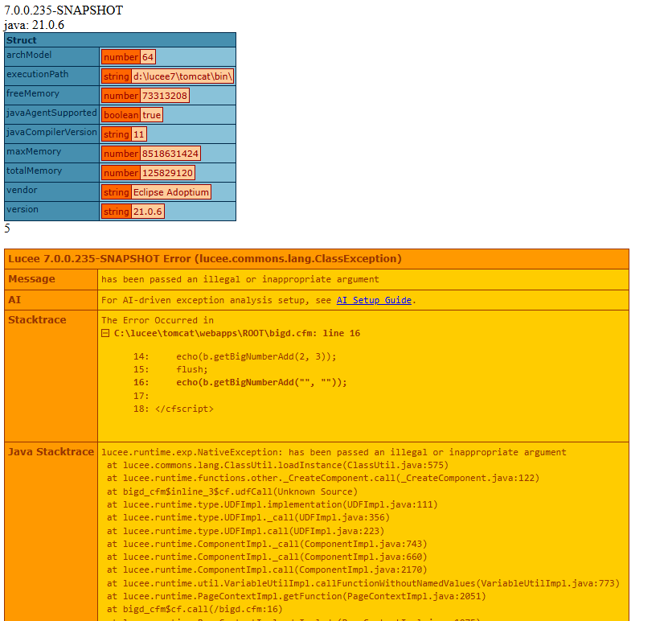Click the number type label beside 8518631424
This screenshot has height=621, width=672.
tap(121, 154)
